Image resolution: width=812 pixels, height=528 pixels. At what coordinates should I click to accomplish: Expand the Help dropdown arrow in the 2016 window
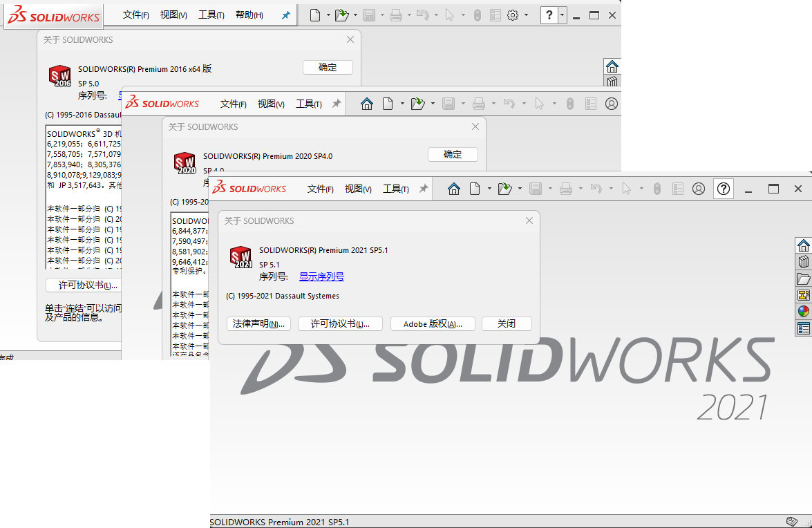(563, 15)
